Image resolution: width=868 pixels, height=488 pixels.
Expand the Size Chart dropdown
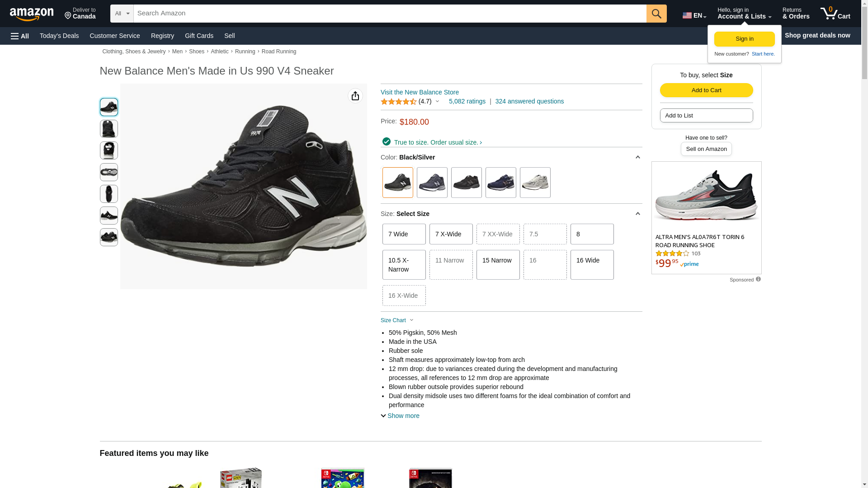tap(397, 320)
